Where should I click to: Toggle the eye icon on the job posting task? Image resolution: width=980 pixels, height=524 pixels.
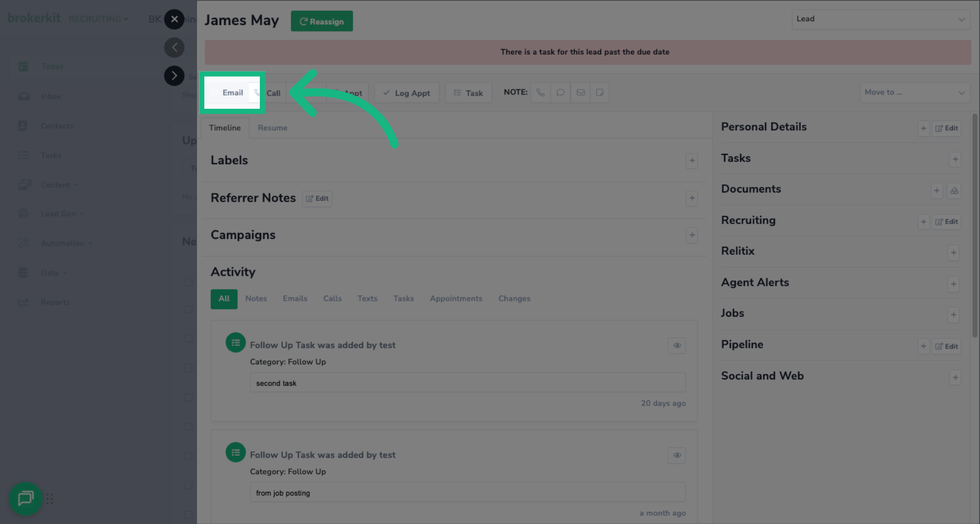pyautogui.click(x=677, y=456)
